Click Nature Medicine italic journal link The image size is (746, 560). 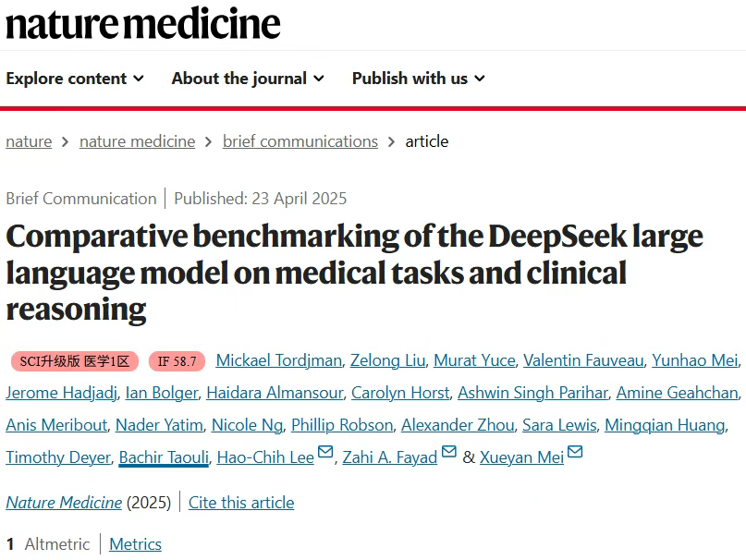click(x=64, y=503)
